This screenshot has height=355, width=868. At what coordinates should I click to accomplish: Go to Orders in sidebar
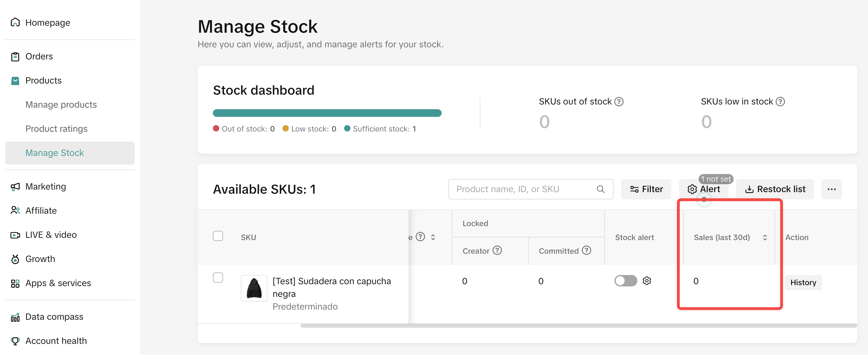[x=39, y=56]
